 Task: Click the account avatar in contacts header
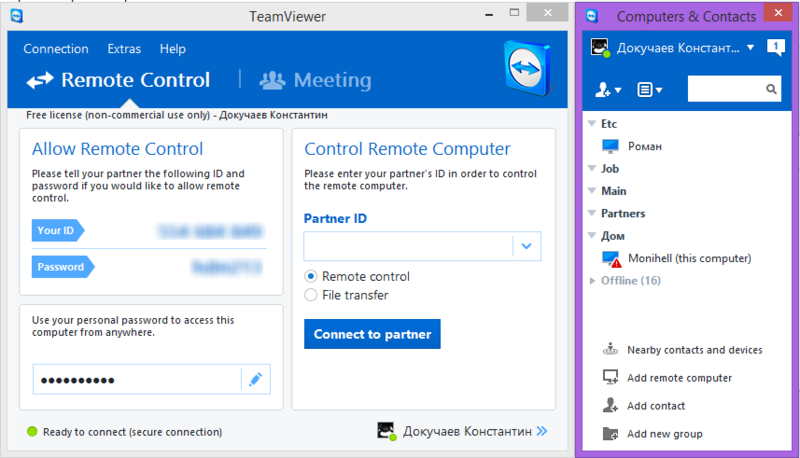600,48
